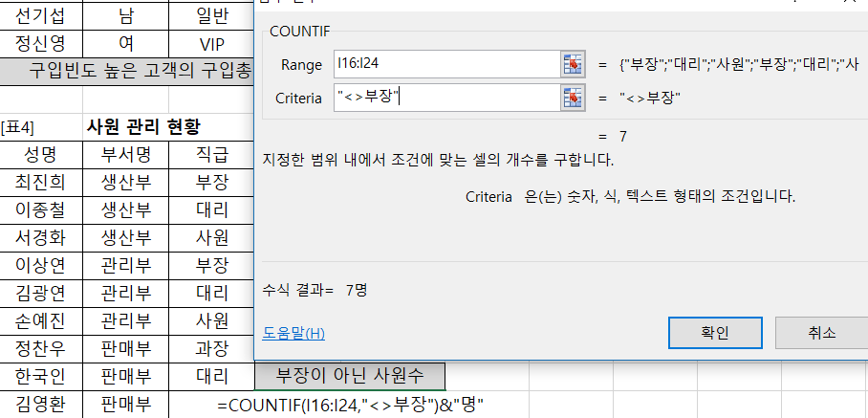
Task: Select the 부서명 header cell
Action: 126,154
